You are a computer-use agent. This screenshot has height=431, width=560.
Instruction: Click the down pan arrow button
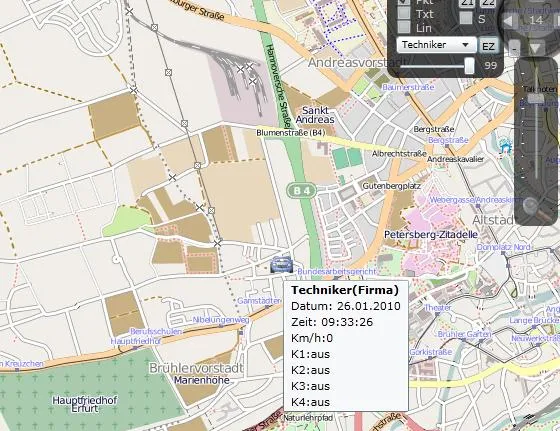[x=536, y=48]
